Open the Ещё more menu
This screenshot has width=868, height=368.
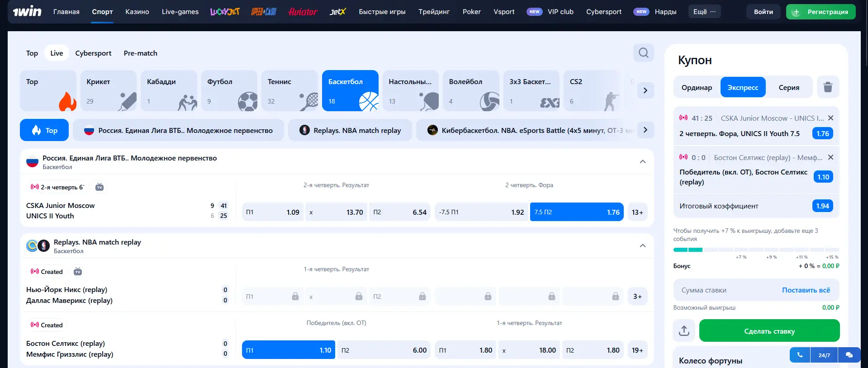coord(704,12)
